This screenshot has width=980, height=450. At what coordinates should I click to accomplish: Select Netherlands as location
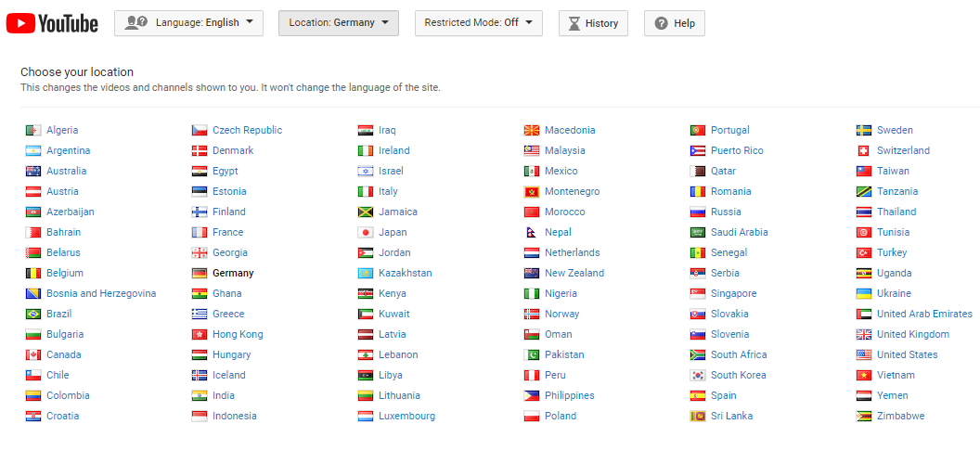click(x=573, y=252)
